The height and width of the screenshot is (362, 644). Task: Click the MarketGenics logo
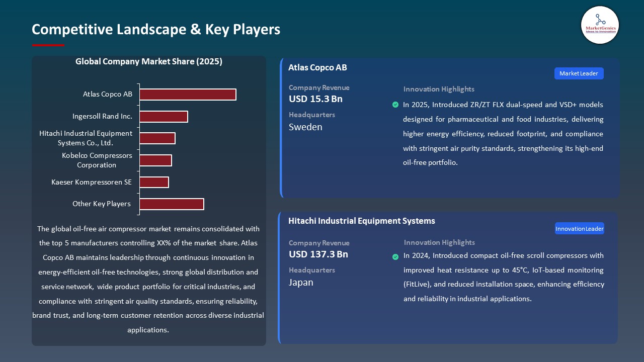pos(600,25)
